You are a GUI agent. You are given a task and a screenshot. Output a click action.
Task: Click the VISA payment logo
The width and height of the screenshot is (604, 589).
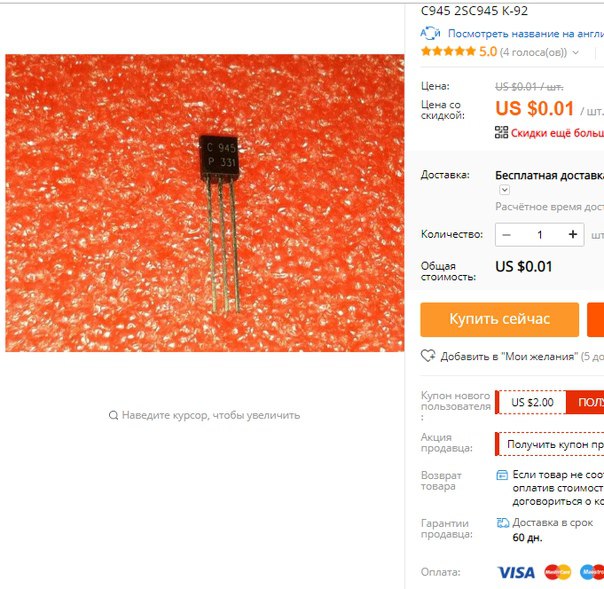516,572
